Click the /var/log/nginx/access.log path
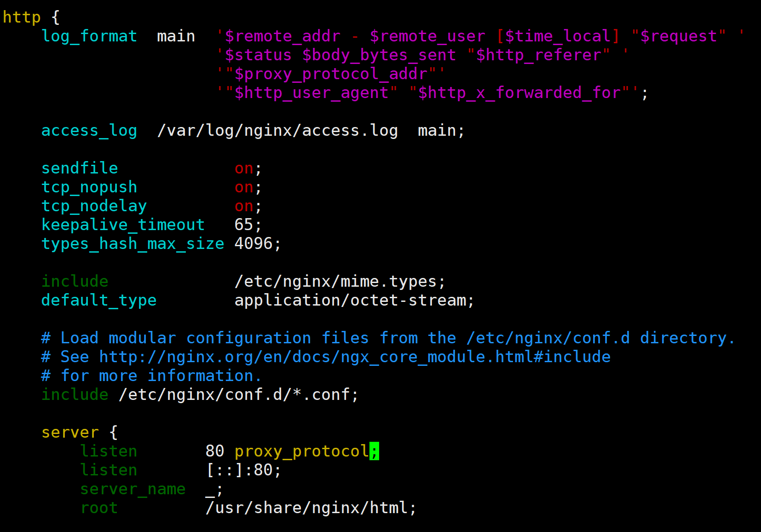The width and height of the screenshot is (761, 532). (x=277, y=131)
